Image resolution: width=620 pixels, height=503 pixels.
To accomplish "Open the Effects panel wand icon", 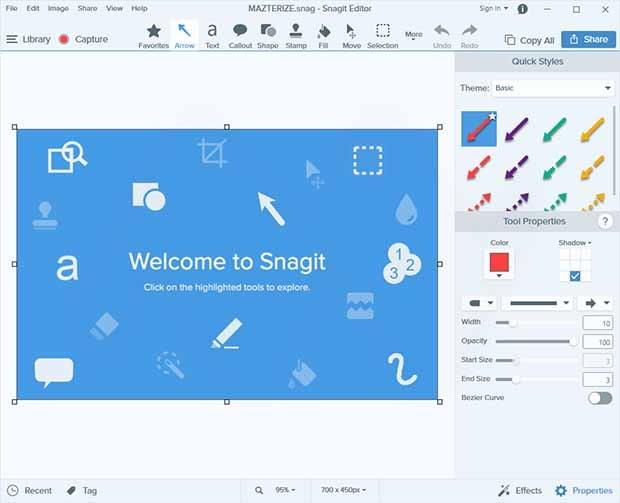I will pos(504,490).
